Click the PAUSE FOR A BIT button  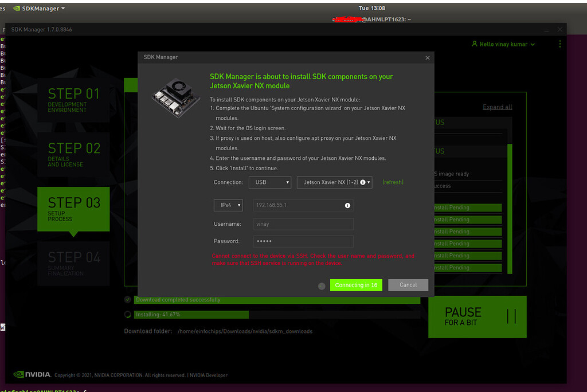[x=478, y=317]
